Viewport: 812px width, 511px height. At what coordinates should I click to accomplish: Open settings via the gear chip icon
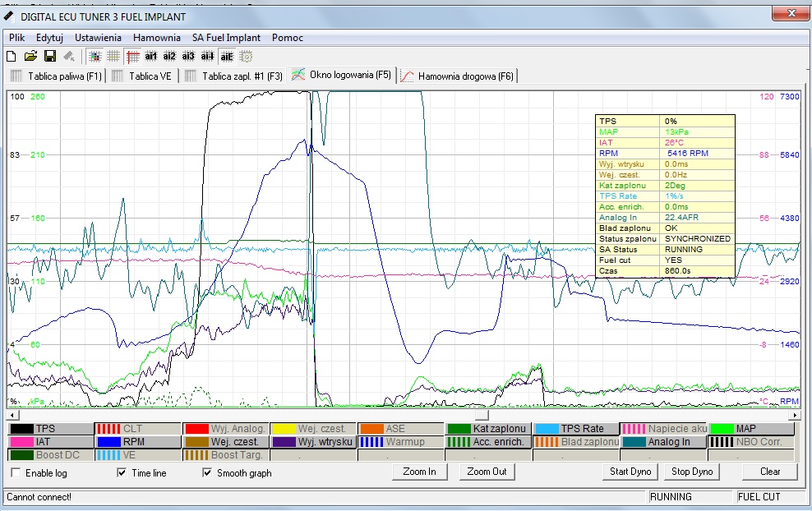click(x=246, y=57)
